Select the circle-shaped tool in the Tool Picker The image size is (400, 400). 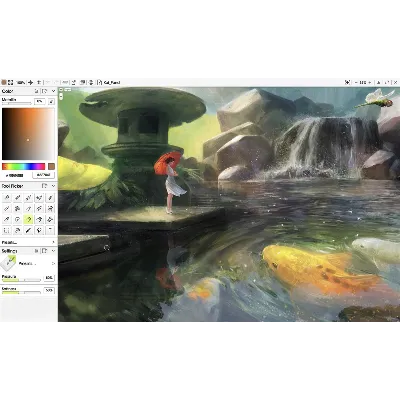pos(17,219)
